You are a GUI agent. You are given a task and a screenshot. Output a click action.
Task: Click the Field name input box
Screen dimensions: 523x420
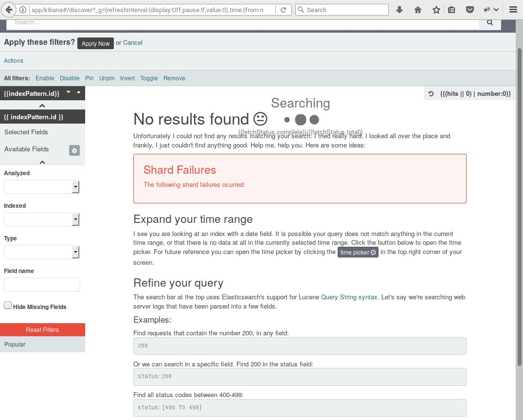(42, 285)
